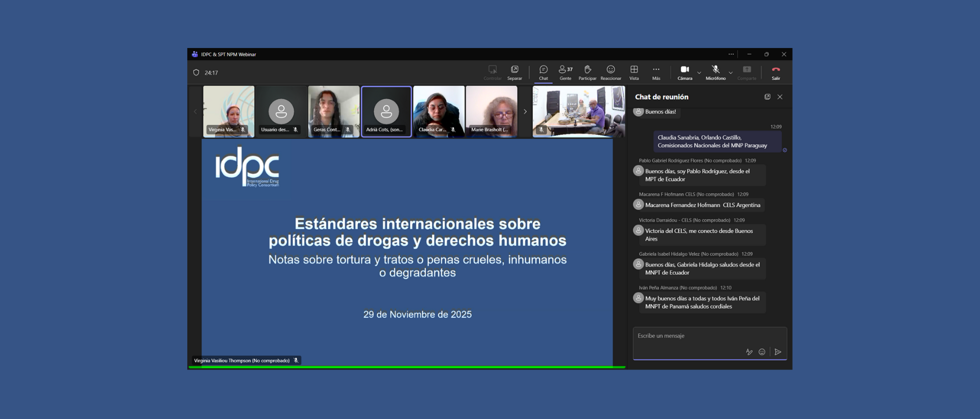Show next participants with right chevron

coord(525,111)
